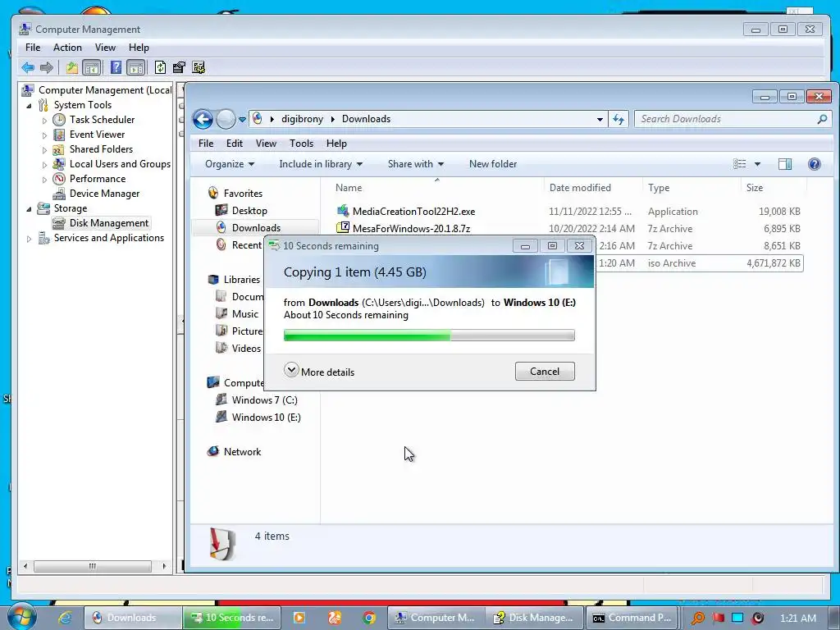This screenshot has width=840, height=630.
Task: Click the preview pane icon in Explorer
Action: click(x=785, y=164)
